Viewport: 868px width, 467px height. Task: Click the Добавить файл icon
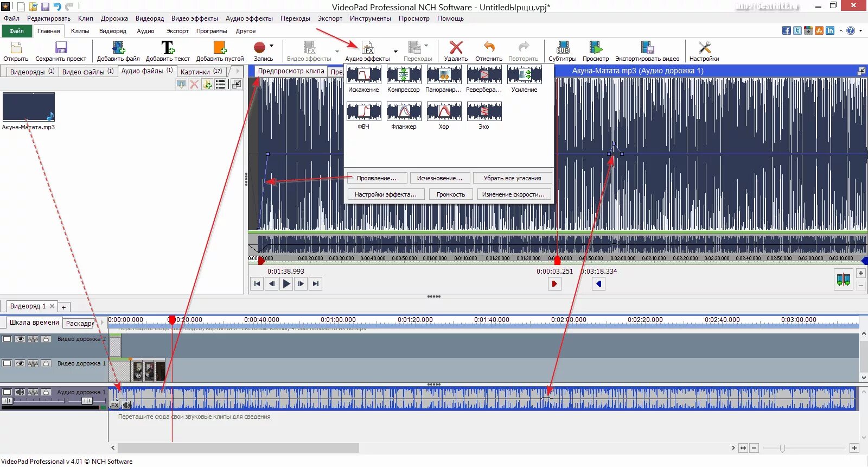point(118,48)
